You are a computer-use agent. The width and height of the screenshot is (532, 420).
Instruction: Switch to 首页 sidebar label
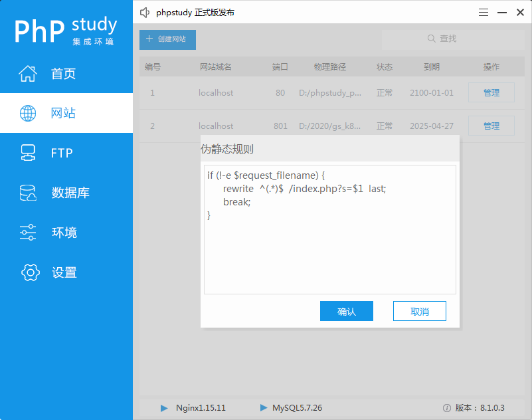coord(64,74)
